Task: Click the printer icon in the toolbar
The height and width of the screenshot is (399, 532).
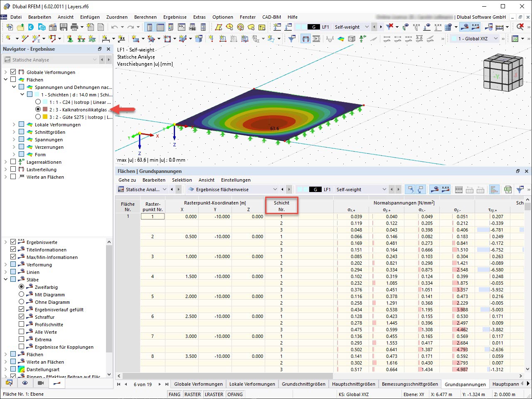Action: coord(74,27)
